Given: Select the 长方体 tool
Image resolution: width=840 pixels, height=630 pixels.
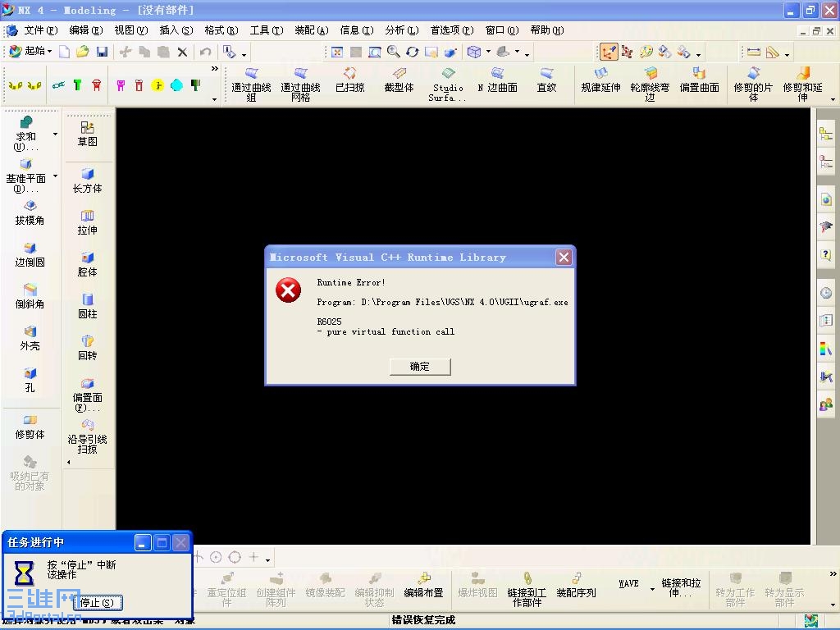Looking at the screenshot, I should click(87, 181).
